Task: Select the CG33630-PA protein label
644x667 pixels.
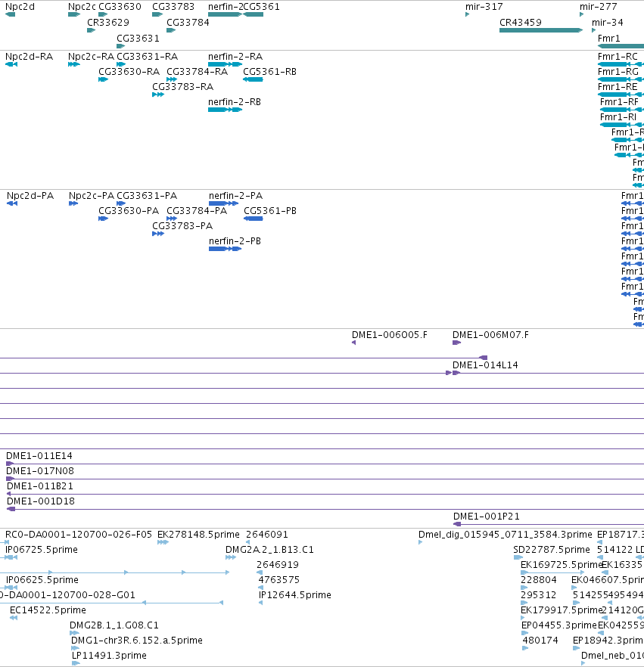Action: [129, 211]
